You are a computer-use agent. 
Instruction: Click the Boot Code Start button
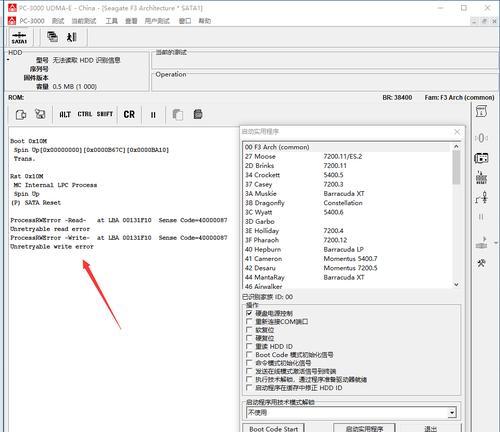point(273,428)
